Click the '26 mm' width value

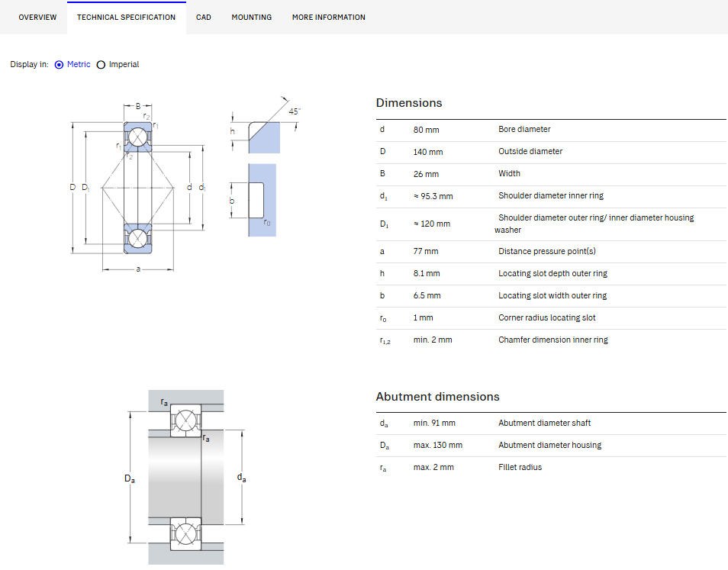[x=427, y=175]
